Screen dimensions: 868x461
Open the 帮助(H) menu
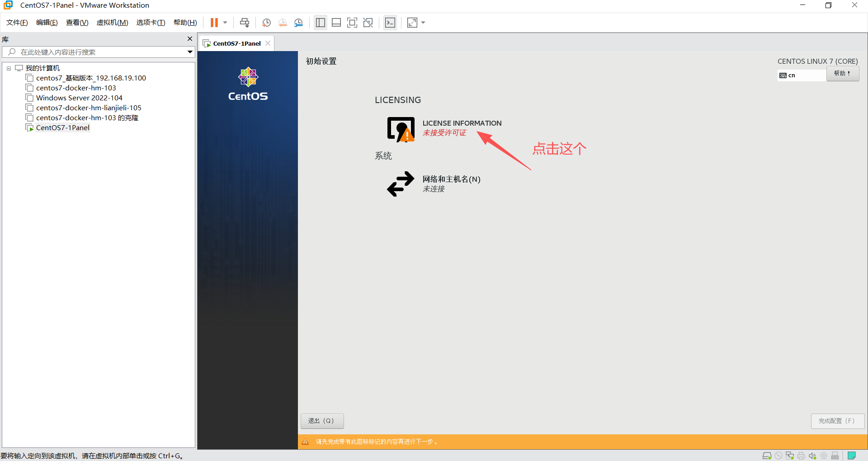coord(185,23)
